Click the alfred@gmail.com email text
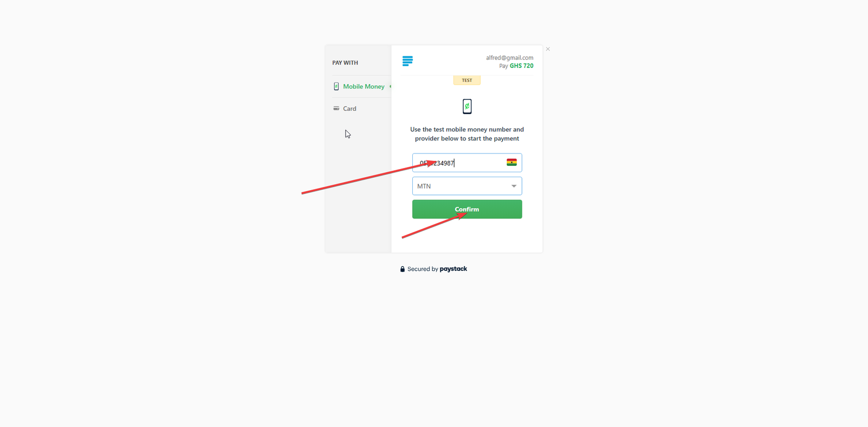 tap(509, 57)
